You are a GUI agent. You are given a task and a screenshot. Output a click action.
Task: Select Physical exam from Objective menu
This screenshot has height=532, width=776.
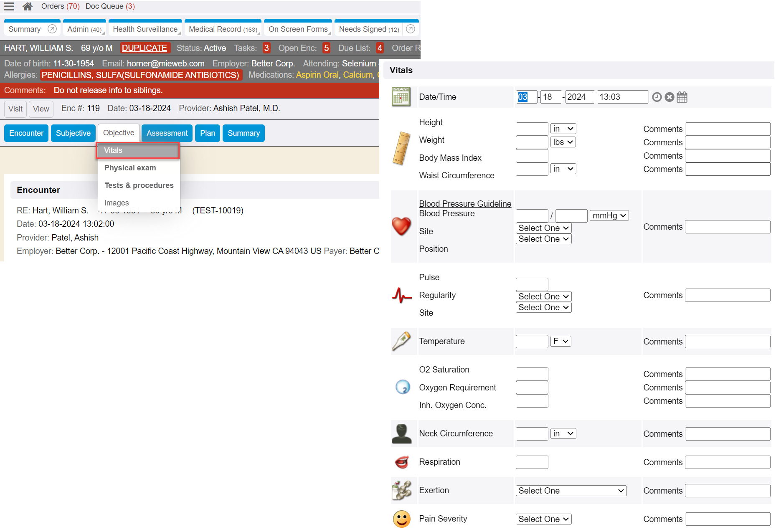pyautogui.click(x=130, y=168)
